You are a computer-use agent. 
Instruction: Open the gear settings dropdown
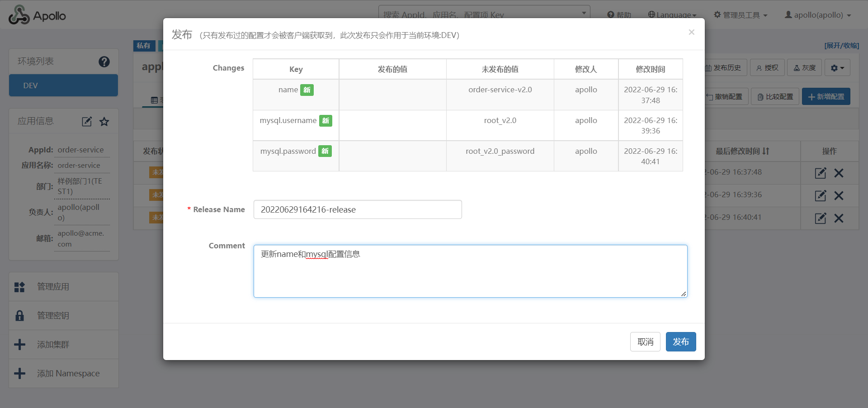(837, 68)
